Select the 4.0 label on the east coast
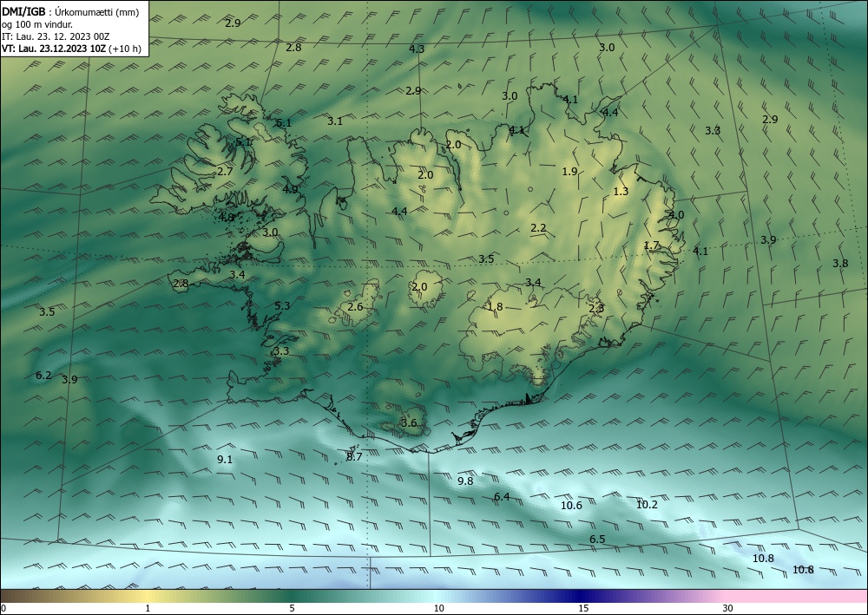 point(676,215)
